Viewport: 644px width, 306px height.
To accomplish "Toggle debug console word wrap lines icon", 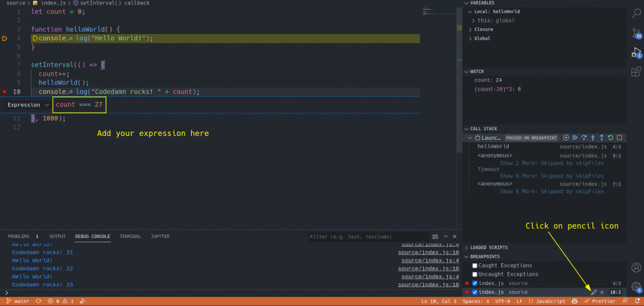I will click(435, 237).
